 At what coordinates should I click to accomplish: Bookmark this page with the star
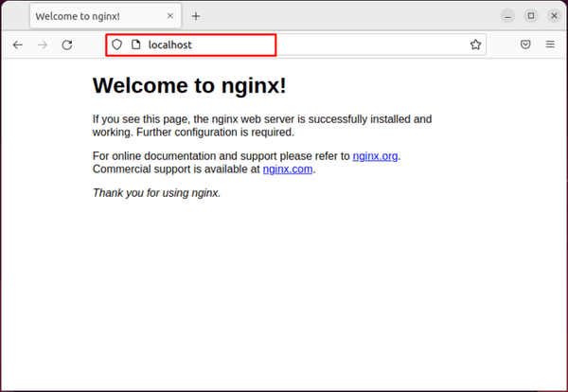pos(475,45)
